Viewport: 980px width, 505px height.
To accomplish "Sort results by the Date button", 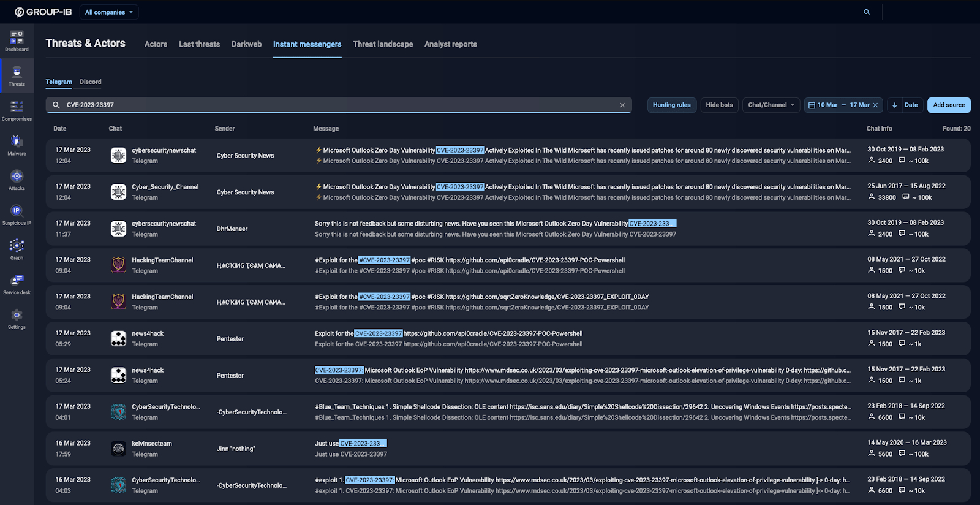I will 911,105.
